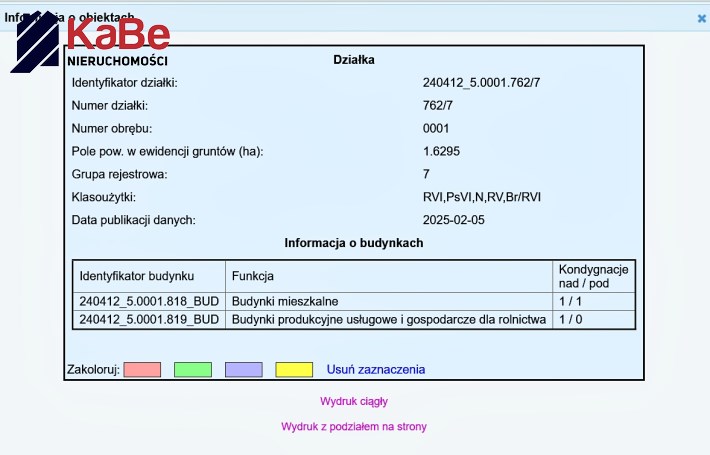The width and height of the screenshot is (710, 455).
Task: Pick the yellow Zakoloruj color swatch
Action: (294, 369)
